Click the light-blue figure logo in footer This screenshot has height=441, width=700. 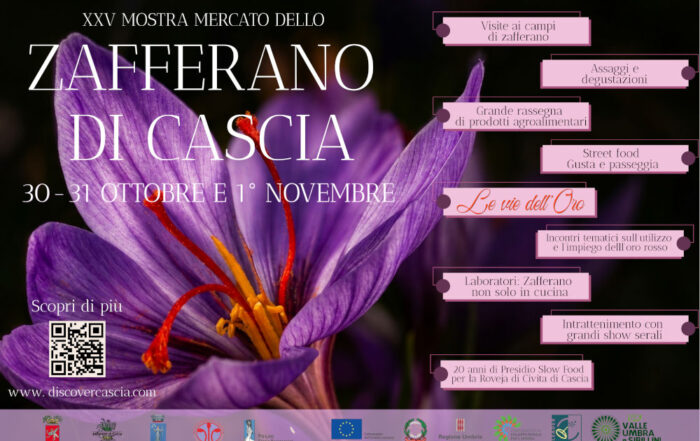tap(250, 430)
